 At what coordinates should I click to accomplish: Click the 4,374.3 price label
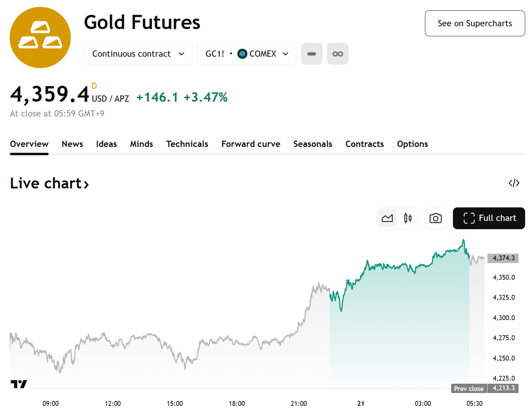503,258
